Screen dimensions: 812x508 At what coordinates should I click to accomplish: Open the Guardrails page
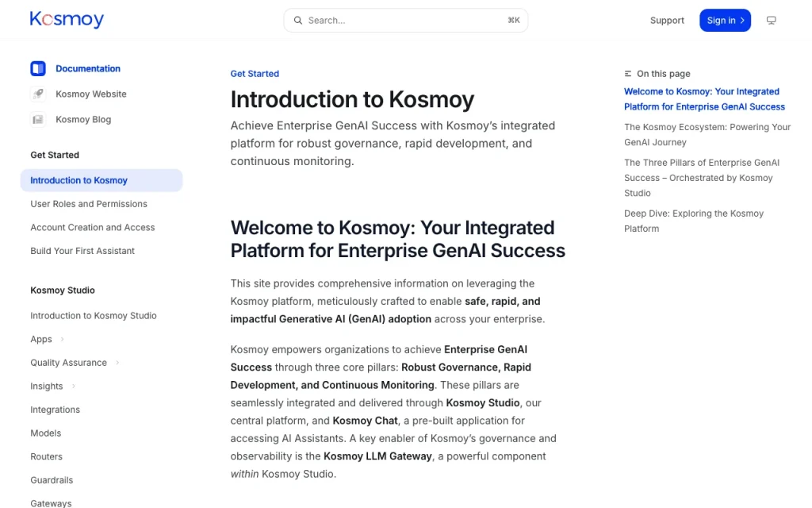point(52,480)
